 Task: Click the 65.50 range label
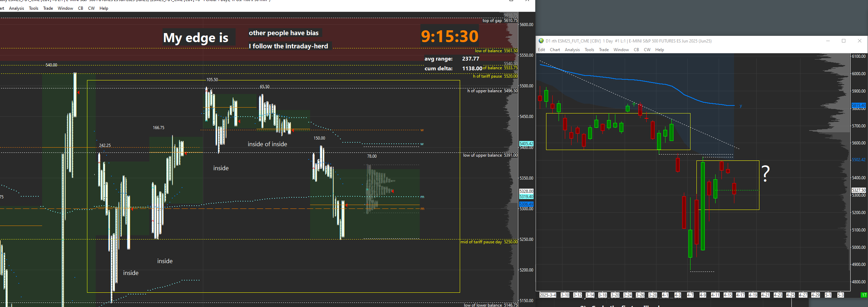pos(265,87)
